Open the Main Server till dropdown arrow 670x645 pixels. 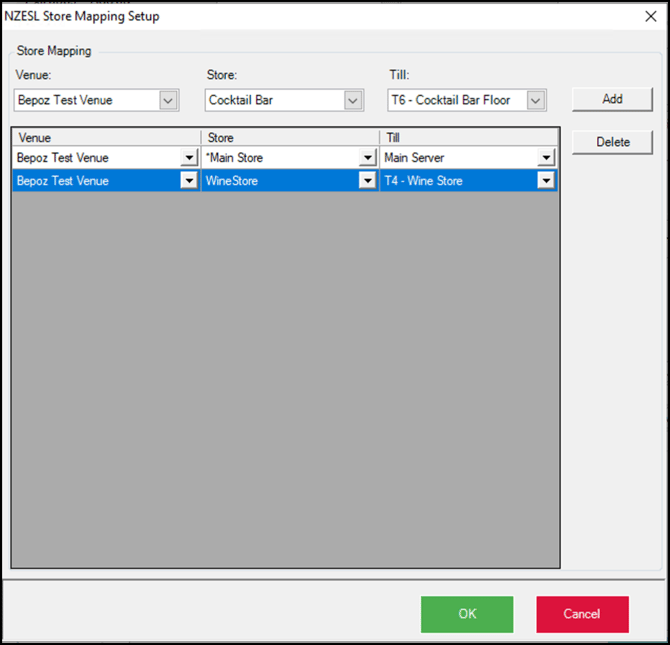[x=545, y=158]
